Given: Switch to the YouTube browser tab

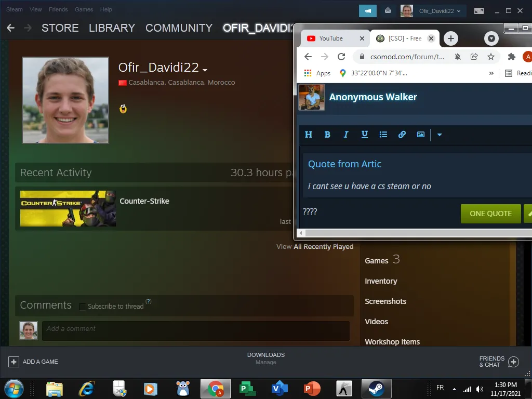Looking at the screenshot, I should point(331,38).
